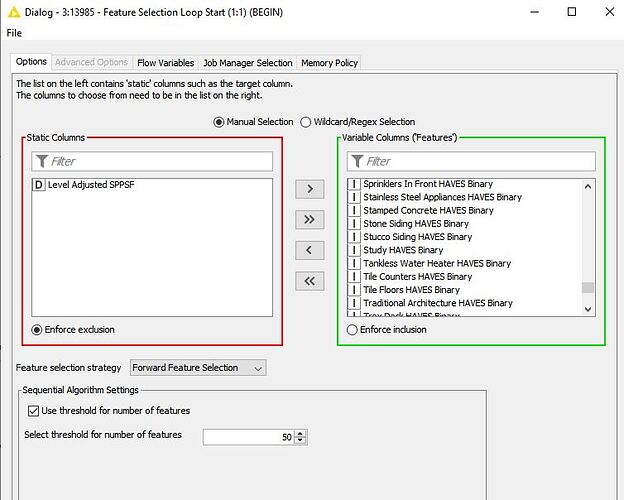Select Tankless Water Heater HAVES Binary
Screen dimensions: 624x500
pos(437,263)
